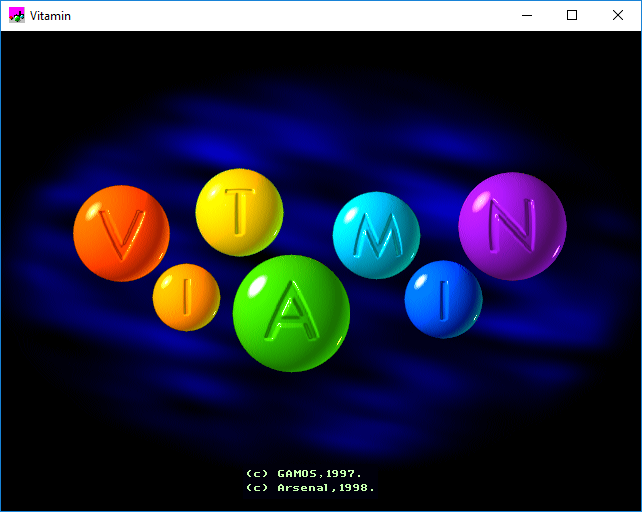This screenshot has width=642, height=512.
Task: Click the small orange I ball
Action: point(186,297)
